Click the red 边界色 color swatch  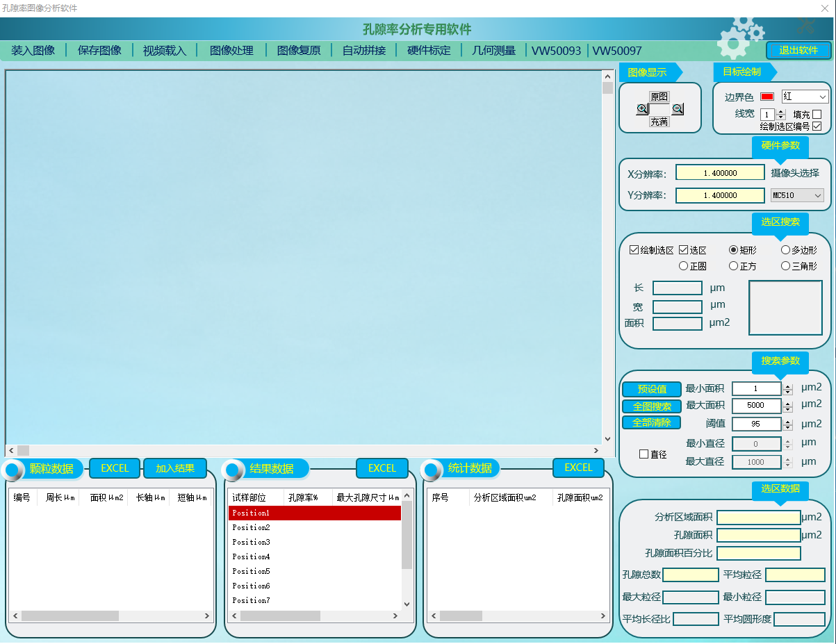point(767,97)
